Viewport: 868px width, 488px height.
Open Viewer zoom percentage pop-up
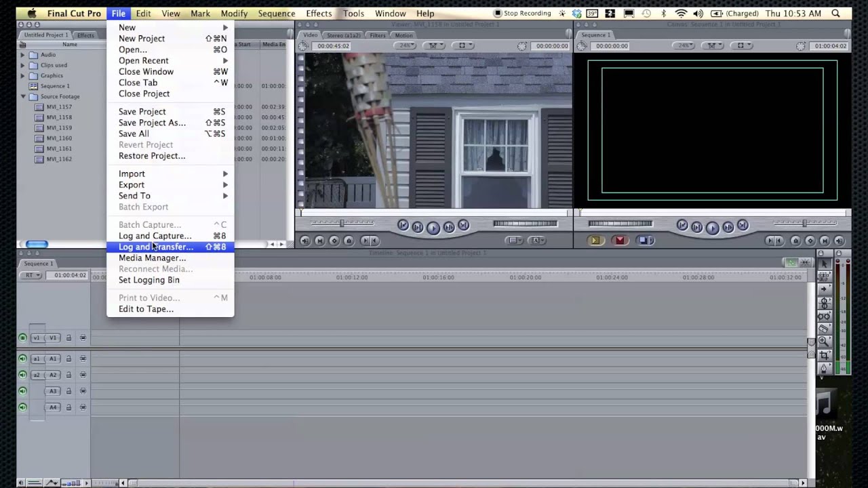[406, 45]
